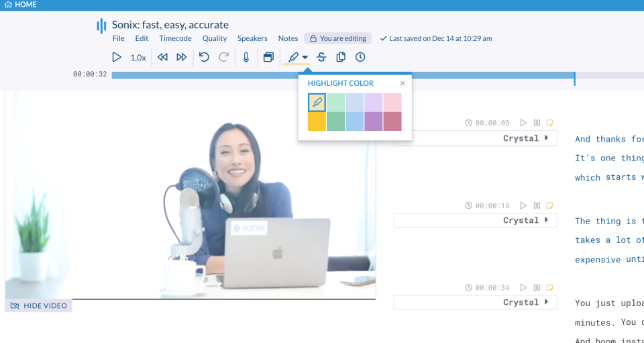This screenshot has height=343, width=644.
Task: Open the Speakers menu
Action: point(252,39)
